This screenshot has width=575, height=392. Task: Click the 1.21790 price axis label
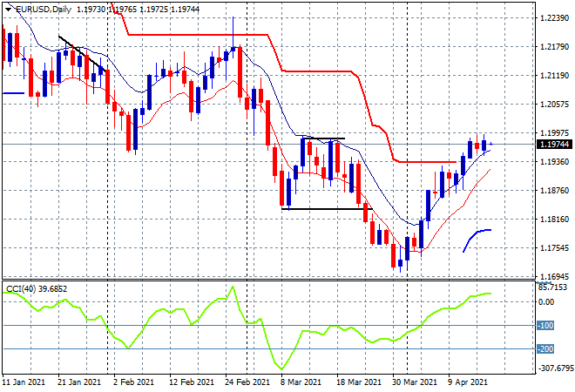[x=555, y=46]
